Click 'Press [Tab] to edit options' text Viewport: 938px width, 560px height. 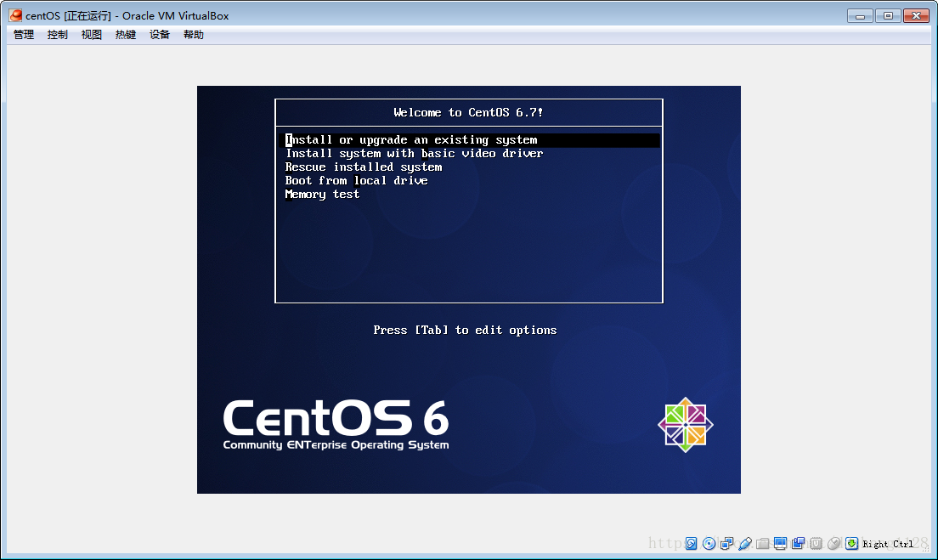465,331
